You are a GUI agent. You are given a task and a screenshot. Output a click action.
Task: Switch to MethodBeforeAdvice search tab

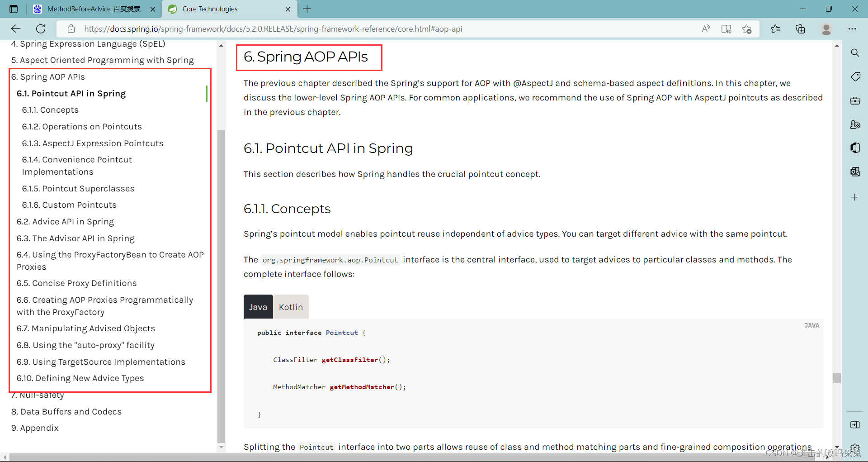click(x=94, y=9)
